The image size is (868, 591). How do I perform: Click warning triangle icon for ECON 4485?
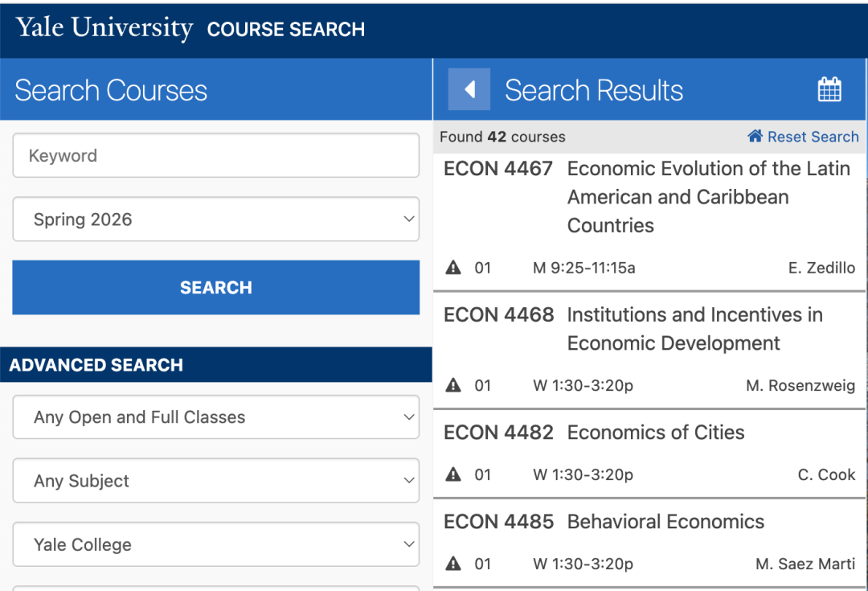(453, 564)
